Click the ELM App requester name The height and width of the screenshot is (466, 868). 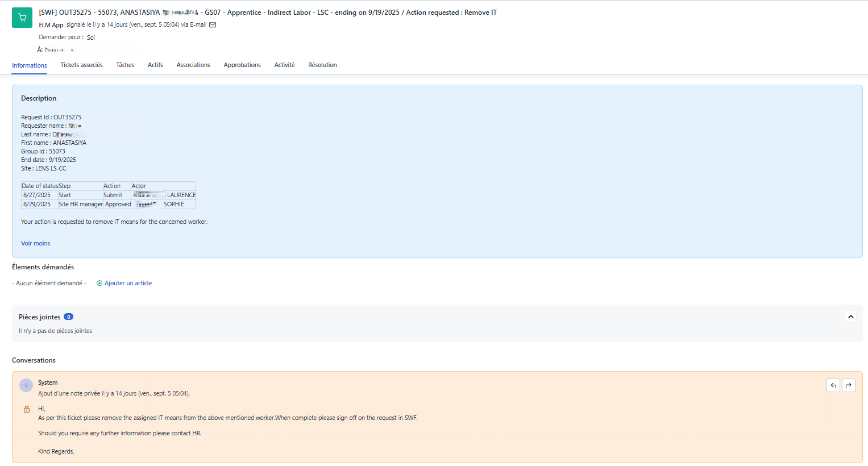click(51, 25)
